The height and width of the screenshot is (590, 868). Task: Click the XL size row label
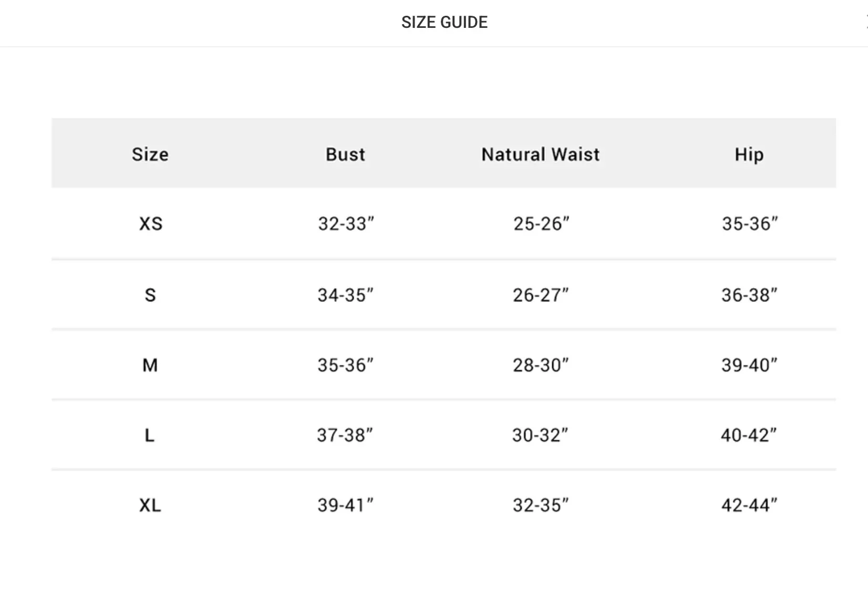coord(150,505)
